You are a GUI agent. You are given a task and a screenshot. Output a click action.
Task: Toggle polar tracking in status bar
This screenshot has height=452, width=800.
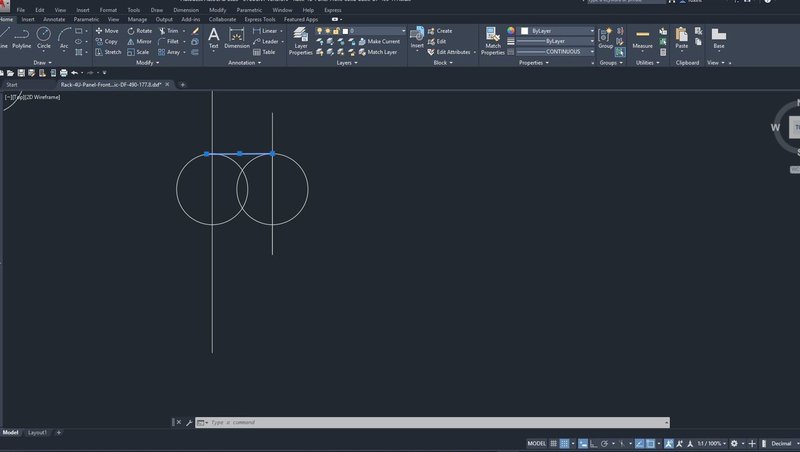click(x=605, y=443)
